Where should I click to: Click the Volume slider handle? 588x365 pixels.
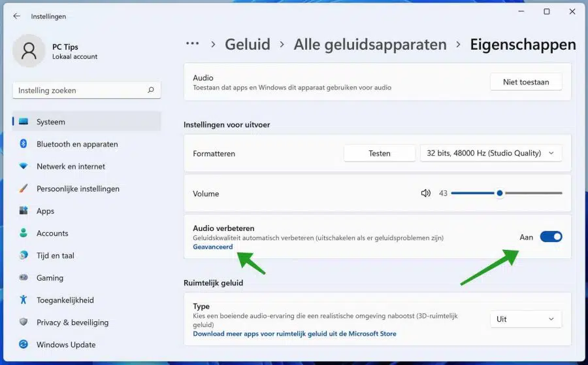point(500,193)
